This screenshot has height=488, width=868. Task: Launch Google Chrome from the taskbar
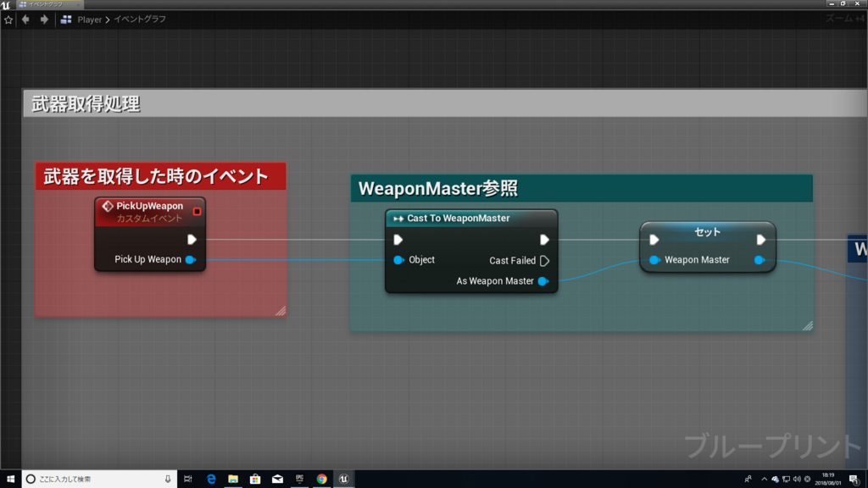(321, 478)
